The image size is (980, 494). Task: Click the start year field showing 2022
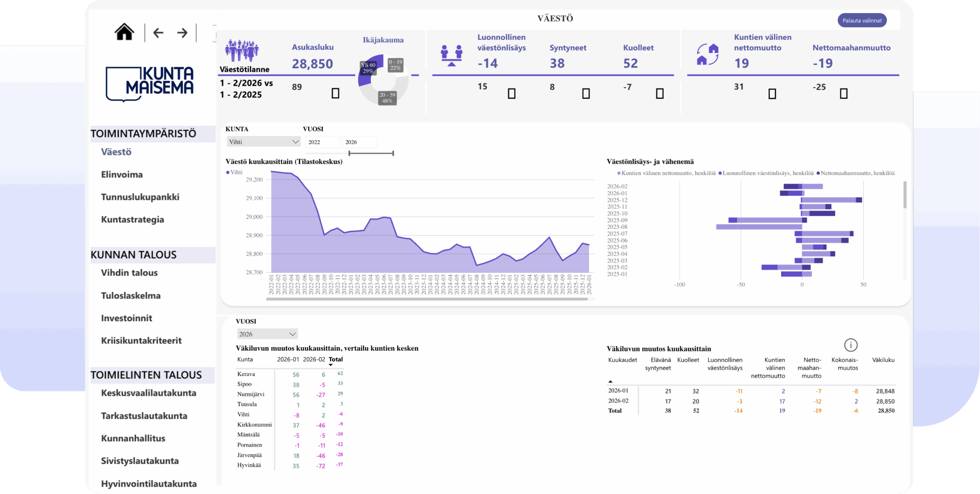click(x=322, y=142)
